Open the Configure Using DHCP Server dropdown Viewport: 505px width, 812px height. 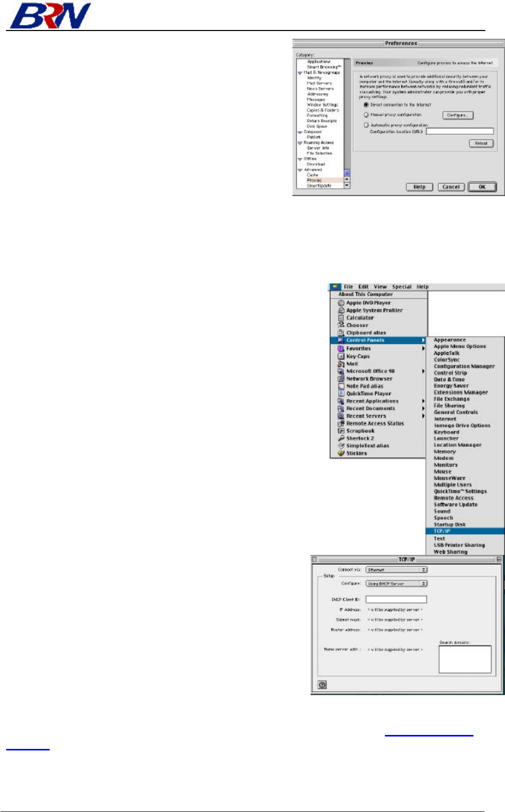click(x=396, y=583)
